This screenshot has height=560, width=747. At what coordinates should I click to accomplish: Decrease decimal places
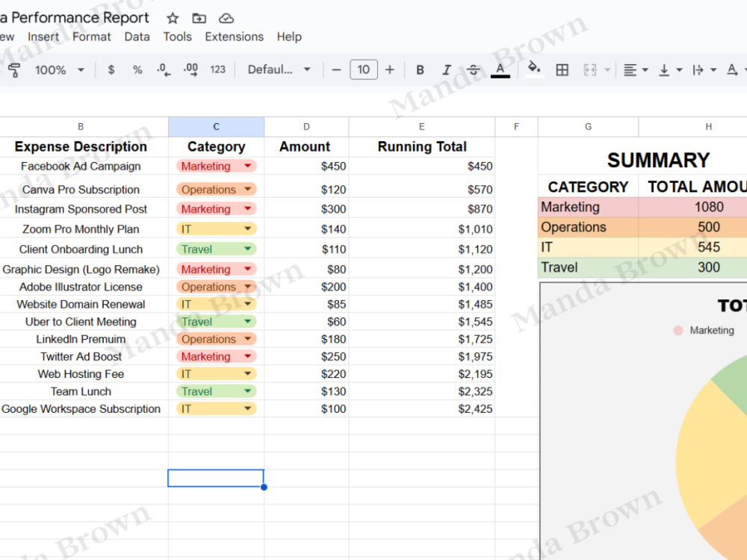pos(164,70)
